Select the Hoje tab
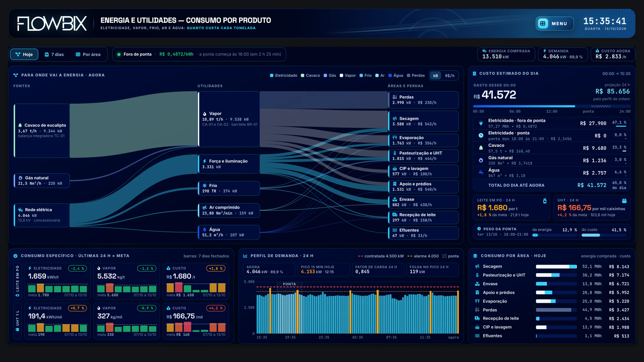This screenshot has height=362, width=644. point(24,54)
